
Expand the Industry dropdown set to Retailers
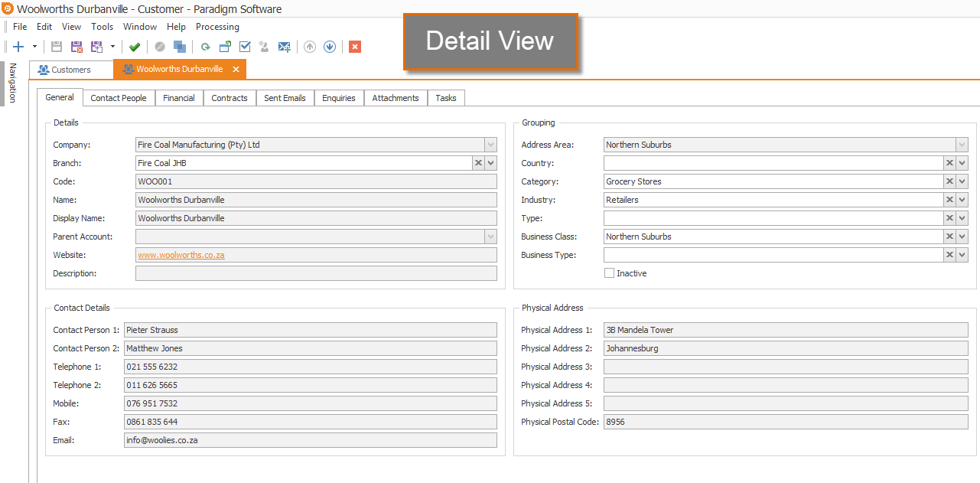(962, 200)
